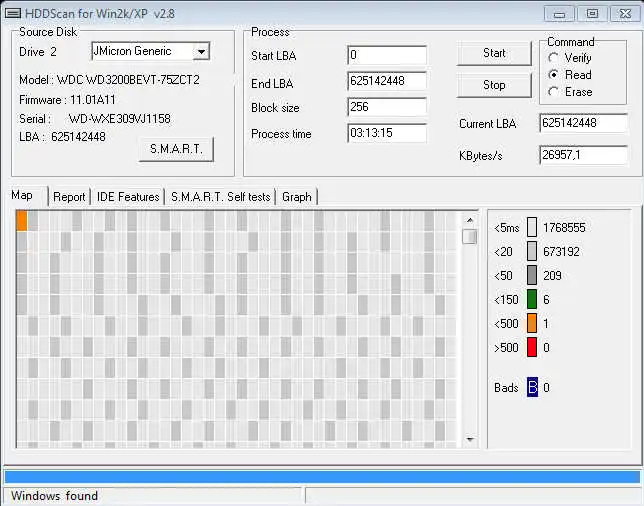644x506 pixels.
Task: Select the Verify command radio button
Action: coord(554,58)
